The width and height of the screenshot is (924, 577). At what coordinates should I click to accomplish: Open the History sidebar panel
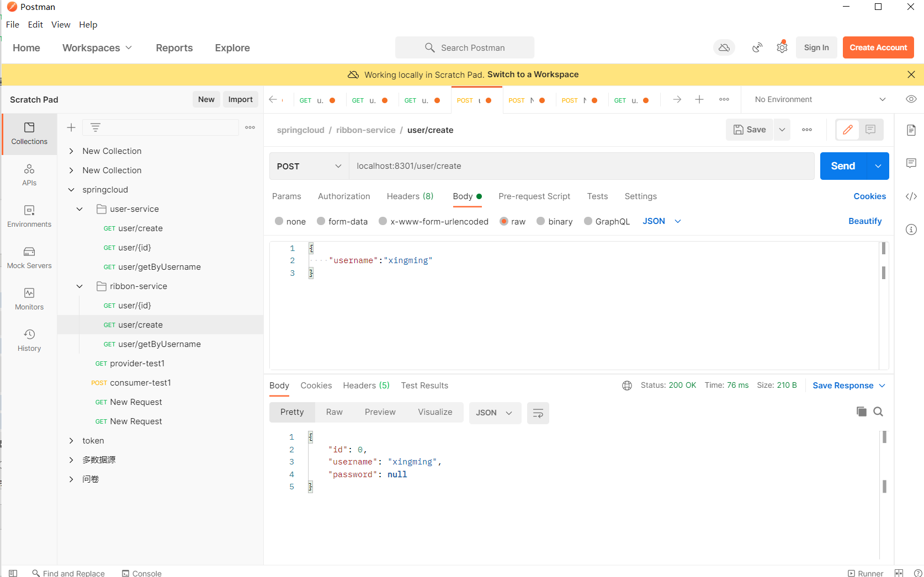(29, 340)
